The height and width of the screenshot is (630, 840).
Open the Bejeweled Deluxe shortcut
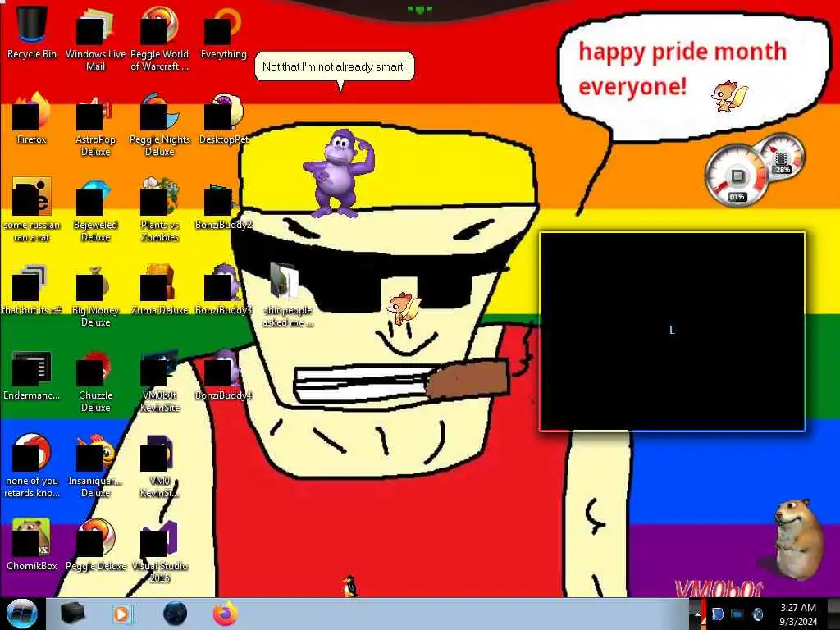coord(95,209)
